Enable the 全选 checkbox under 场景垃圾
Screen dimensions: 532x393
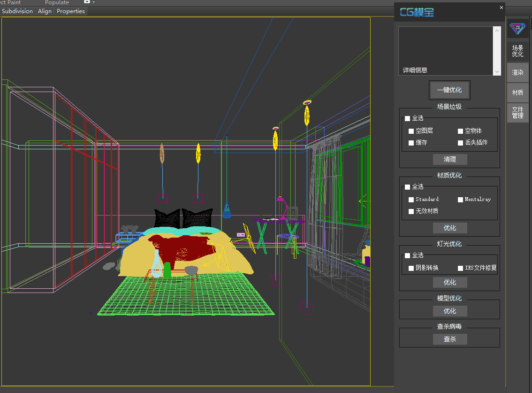coord(407,118)
